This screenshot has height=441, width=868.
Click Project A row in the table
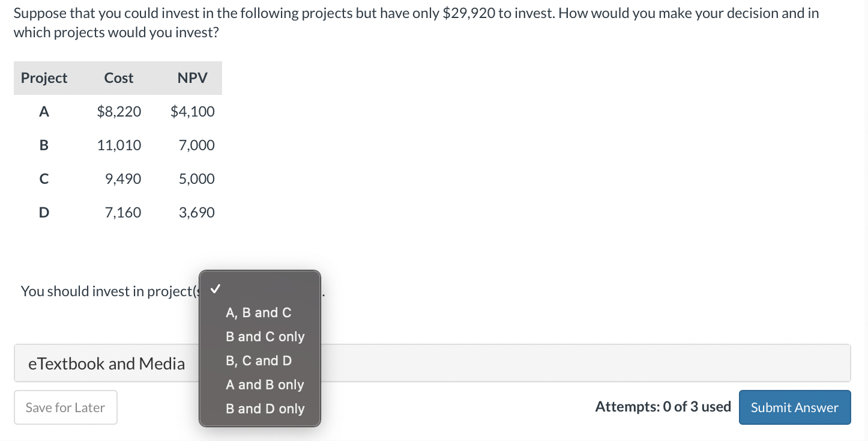click(x=43, y=111)
